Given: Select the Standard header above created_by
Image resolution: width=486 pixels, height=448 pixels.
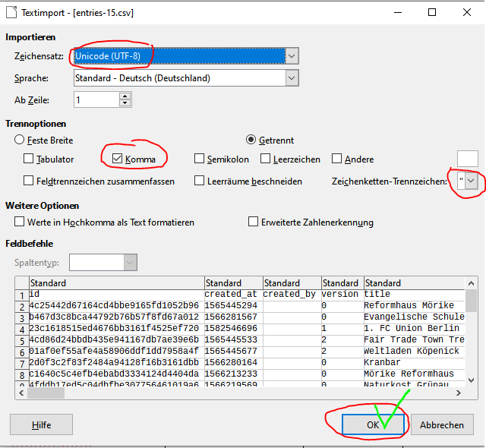Looking at the screenshot, I should pos(292,283).
